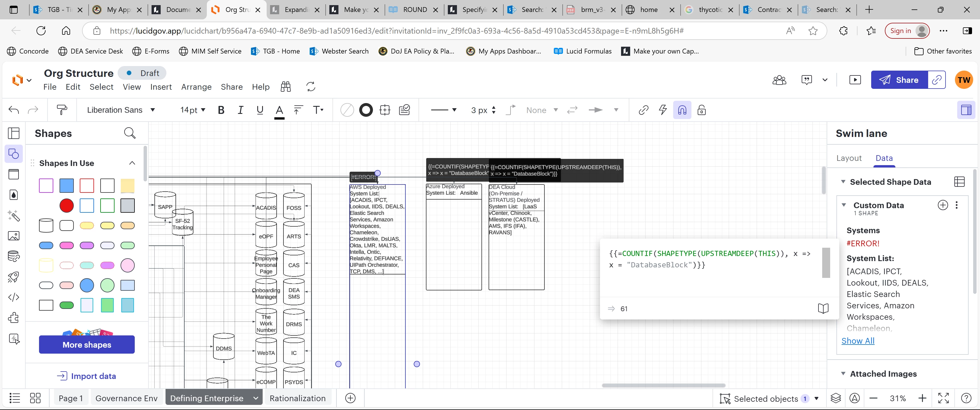Open the Help menu

point(261,87)
